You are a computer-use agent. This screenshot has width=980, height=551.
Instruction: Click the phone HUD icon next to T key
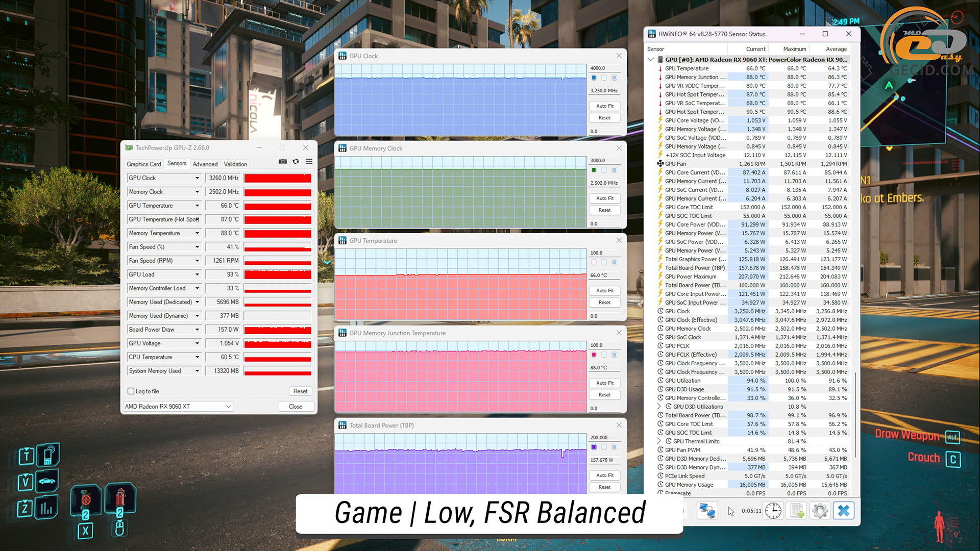tap(48, 455)
